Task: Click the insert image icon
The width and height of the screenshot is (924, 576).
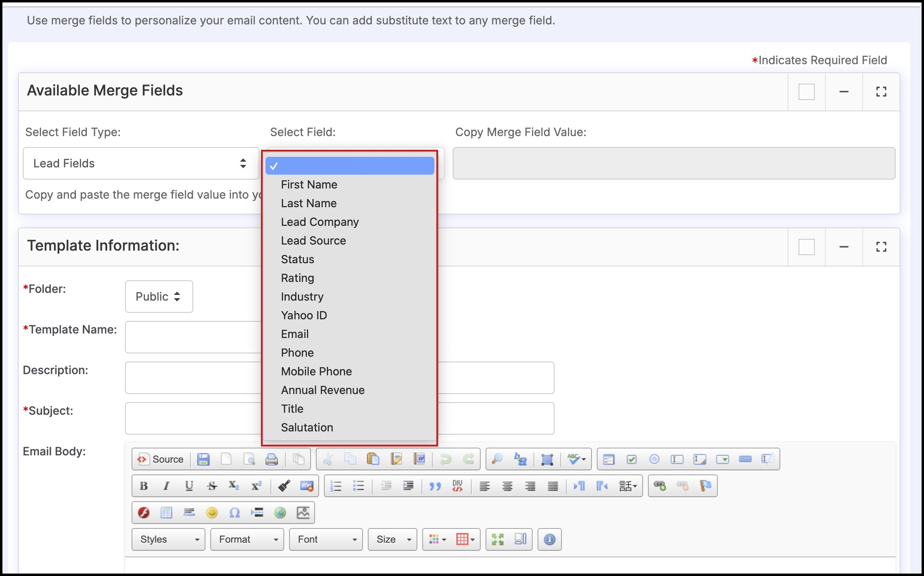Action: 303,513
